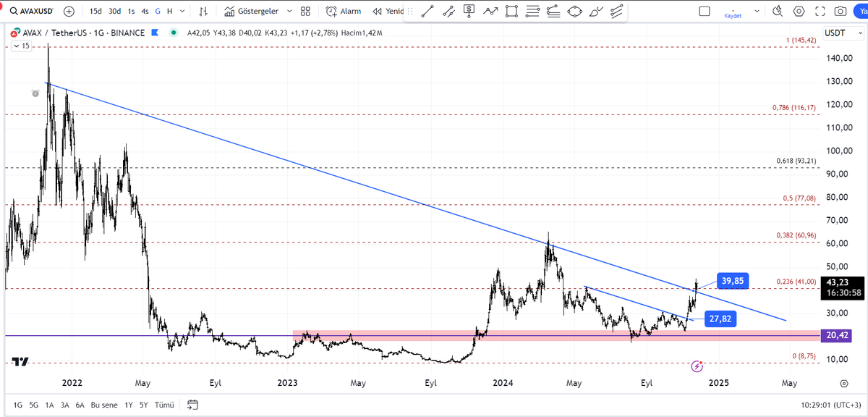This screenshot has width=868, height=417.
Task: Select the Tümü range tab
Action: pyautogui.click(x=163, y=405)
